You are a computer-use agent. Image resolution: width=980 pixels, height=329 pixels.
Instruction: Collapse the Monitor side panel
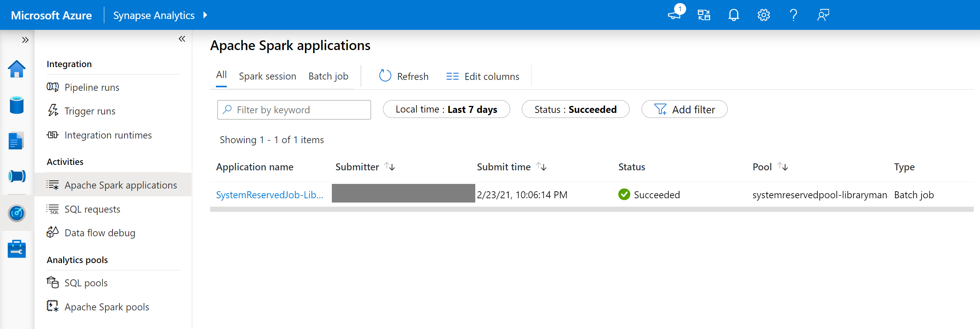(182, 39)
